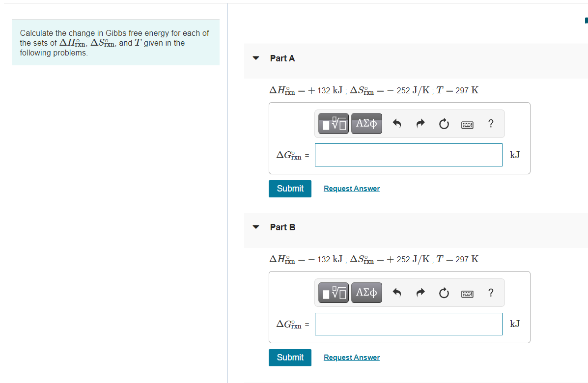Collapse the Part A section

click(x=256, y=58)
